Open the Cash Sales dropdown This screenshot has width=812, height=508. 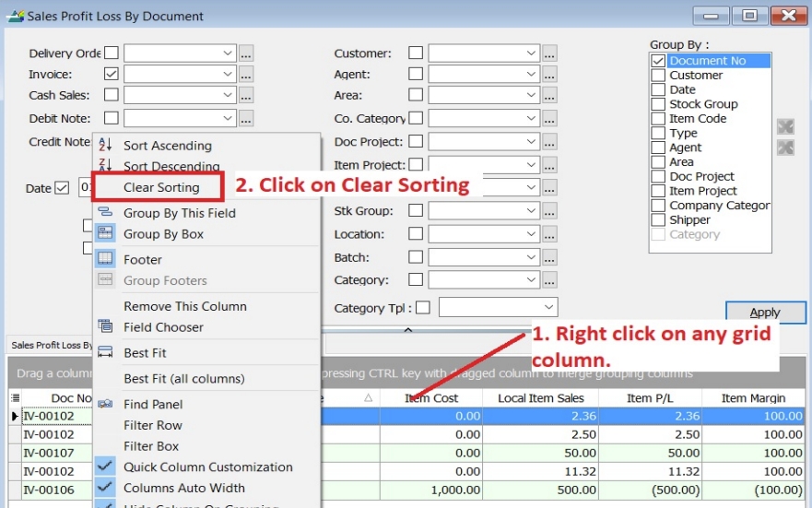(229, 95)
